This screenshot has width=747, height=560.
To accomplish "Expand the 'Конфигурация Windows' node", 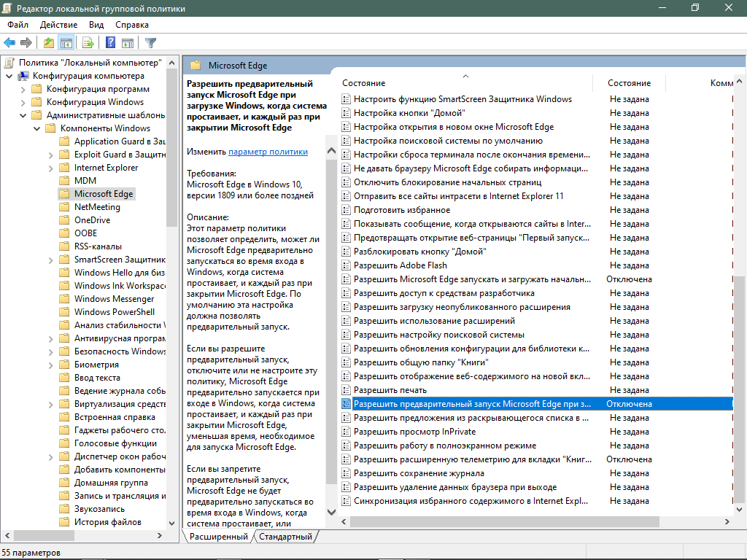I will coord(23,102).
